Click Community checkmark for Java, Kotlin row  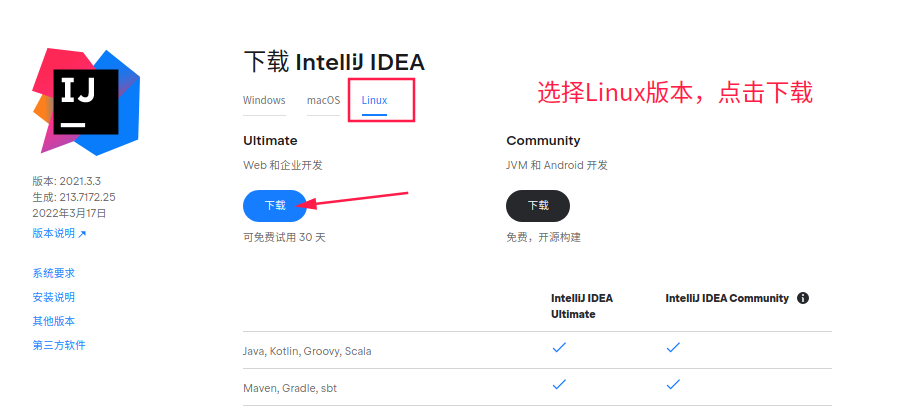tap(673, 347)
